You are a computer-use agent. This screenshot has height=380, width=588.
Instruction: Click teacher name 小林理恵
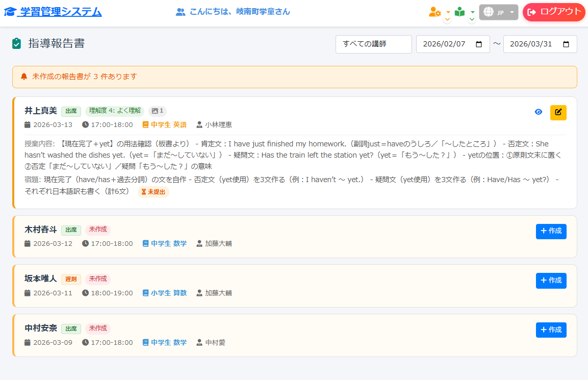click(218, 125)
